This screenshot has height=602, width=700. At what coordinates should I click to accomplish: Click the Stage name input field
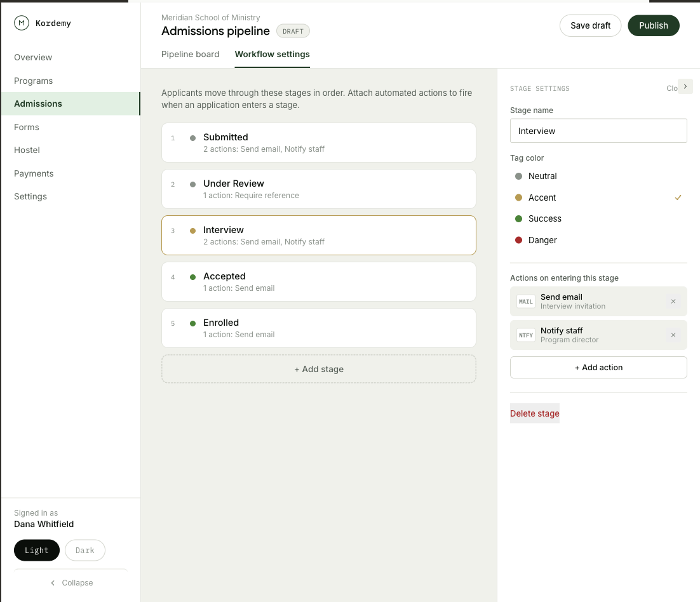(x=598, y=131)
